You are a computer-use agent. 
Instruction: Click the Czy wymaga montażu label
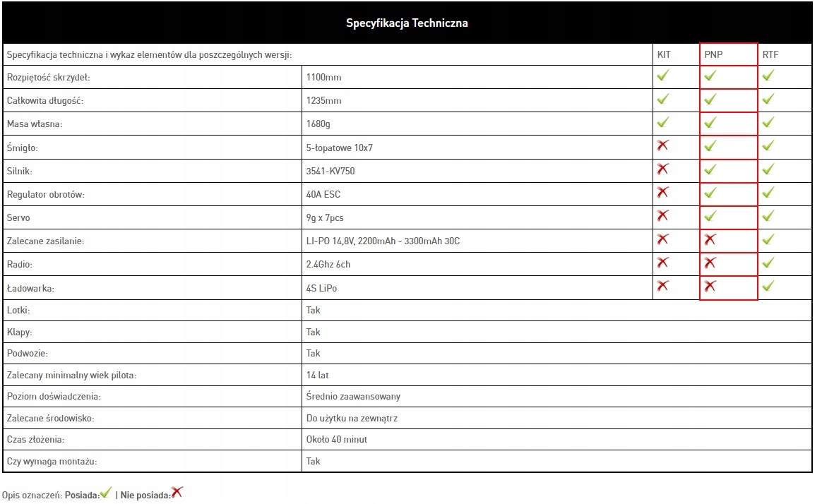(x=52, y=462)
